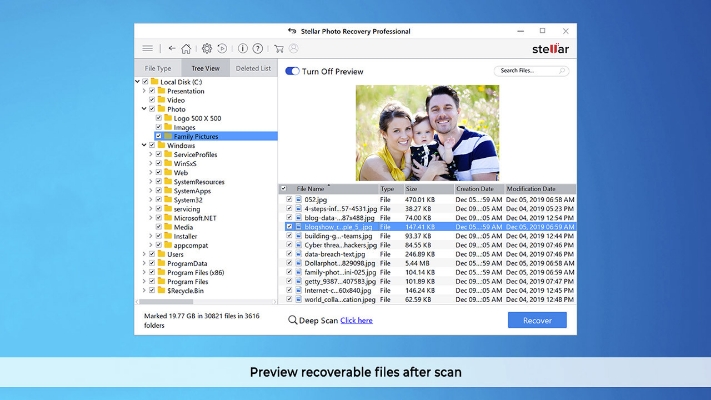The image size is (711, 400).
Task: Click folder icon of Video
Action: pyautogui.click(x=161, y=100)
